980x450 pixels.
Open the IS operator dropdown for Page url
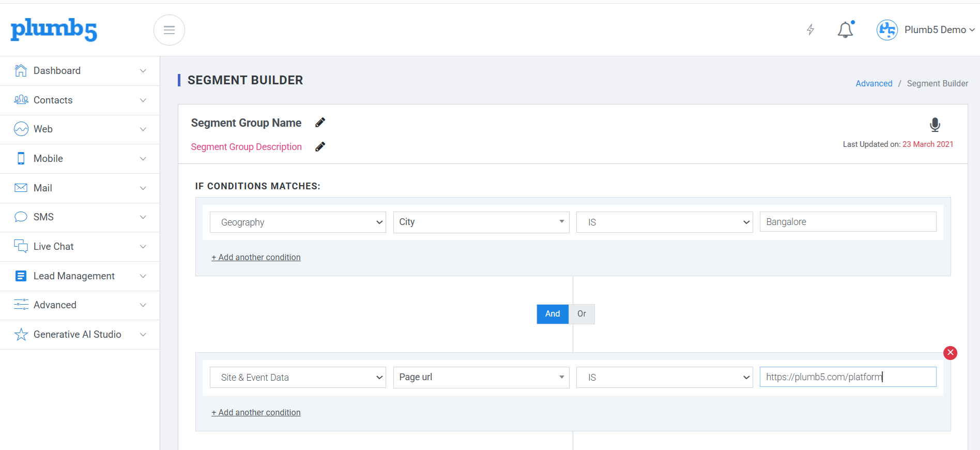pyautogui.click(x=664, y=378)
